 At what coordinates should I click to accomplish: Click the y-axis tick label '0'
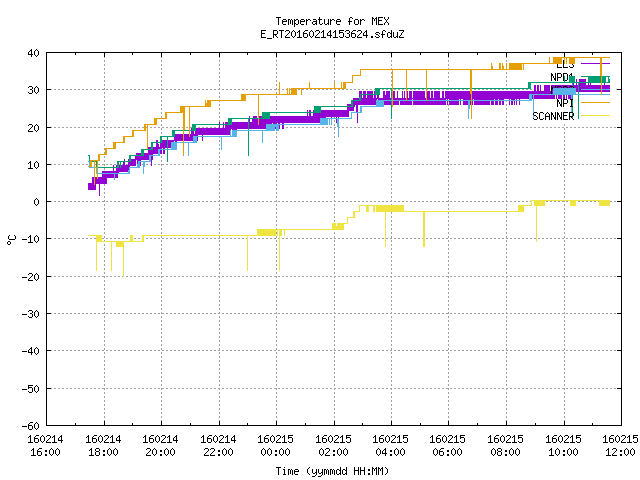pyautogui.click(x=37, y=202)
